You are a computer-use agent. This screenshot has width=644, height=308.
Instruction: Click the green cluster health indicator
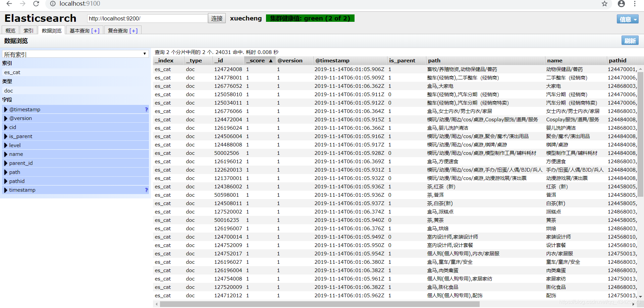pos(310,18)
